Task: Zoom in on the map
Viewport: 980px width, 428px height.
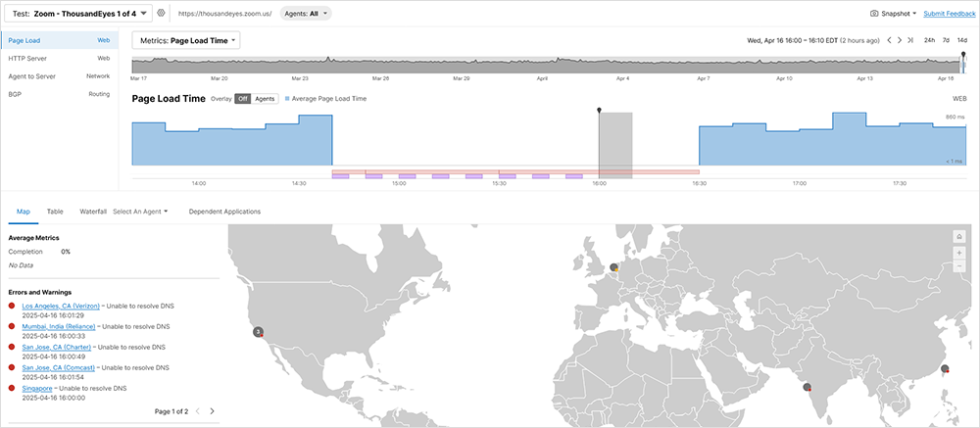Action: tap(959, 252)
